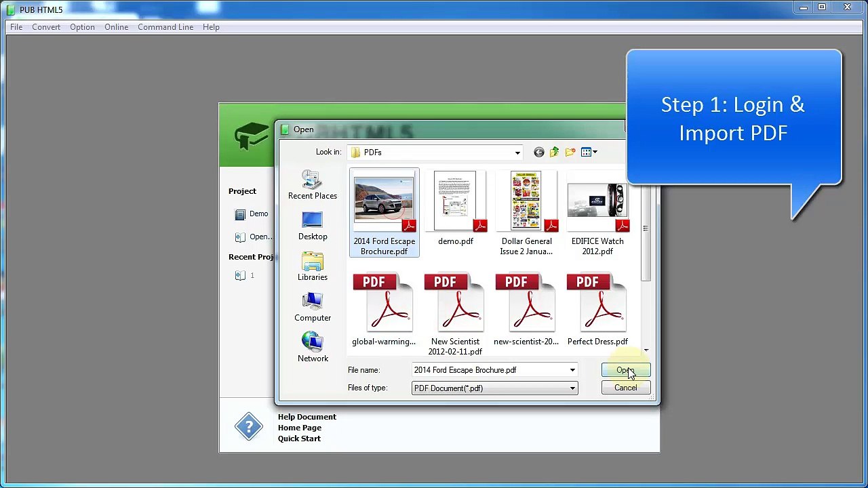Click the blue question mark help icon
The image size is (868, 488).
[249, 427]
